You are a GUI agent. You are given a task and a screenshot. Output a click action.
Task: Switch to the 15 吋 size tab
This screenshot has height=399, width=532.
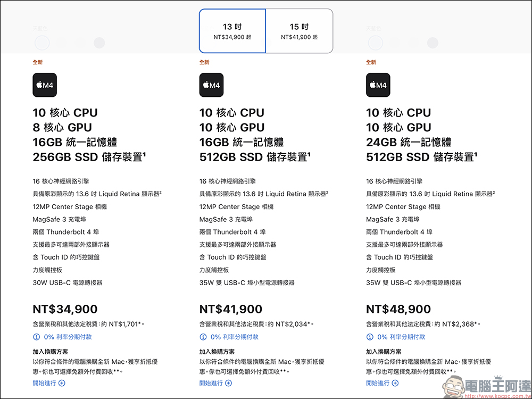(299, 31)
